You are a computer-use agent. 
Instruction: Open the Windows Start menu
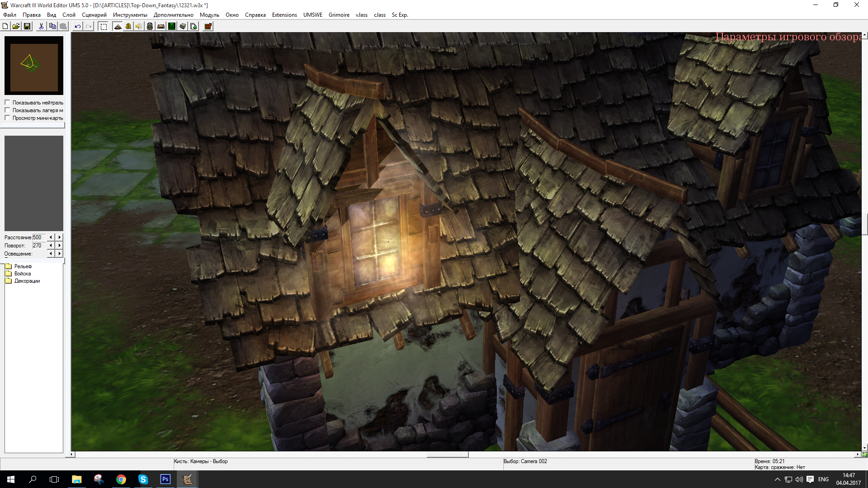tap(11, 479)
